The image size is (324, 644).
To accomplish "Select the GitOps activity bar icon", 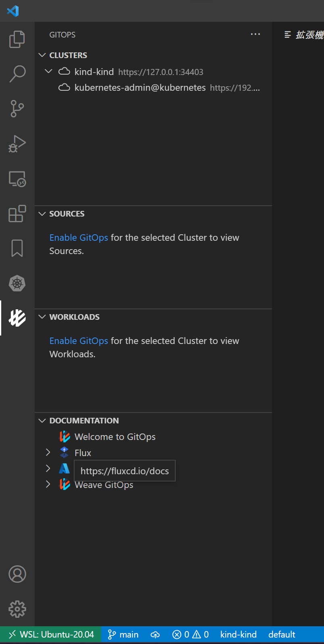I will 17,318.
